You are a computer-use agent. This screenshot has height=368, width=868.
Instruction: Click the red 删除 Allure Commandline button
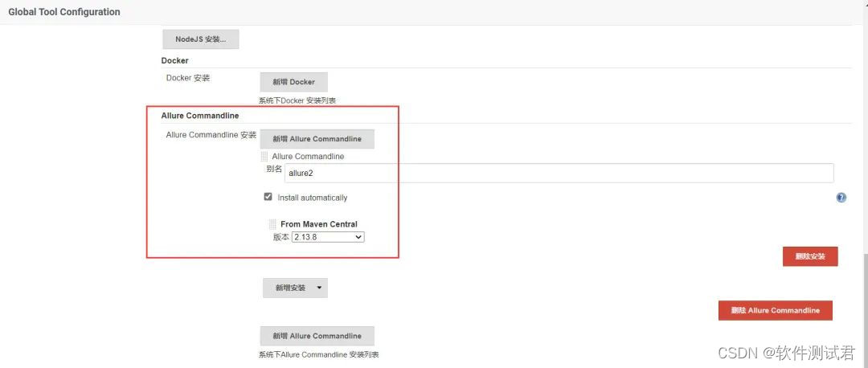click(x=775, y=310)
